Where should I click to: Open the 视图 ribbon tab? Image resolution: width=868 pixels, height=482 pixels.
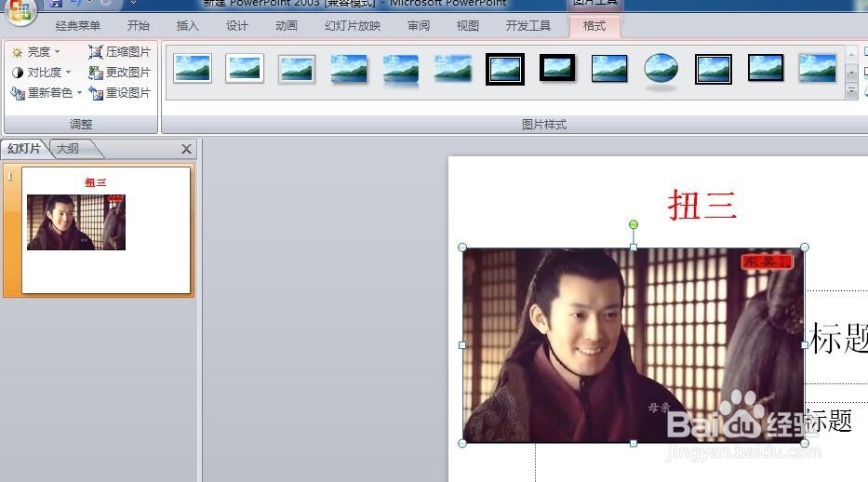[x=468, y=25]
